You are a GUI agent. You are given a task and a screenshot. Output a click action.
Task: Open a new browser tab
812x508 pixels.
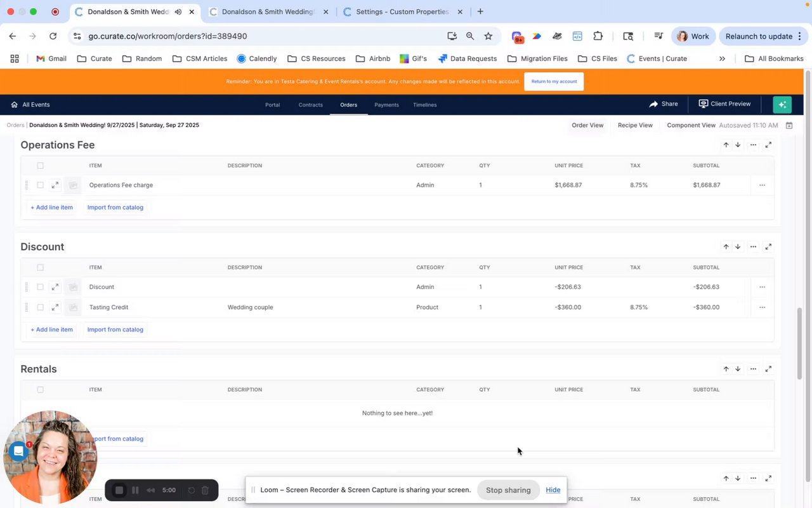pos(480,11)
